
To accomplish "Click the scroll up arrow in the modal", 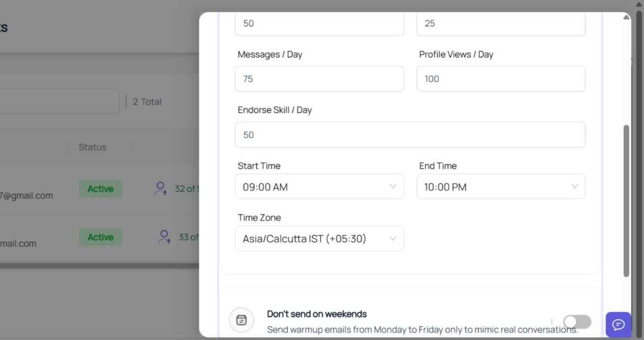I will click(x=626, y=17).
